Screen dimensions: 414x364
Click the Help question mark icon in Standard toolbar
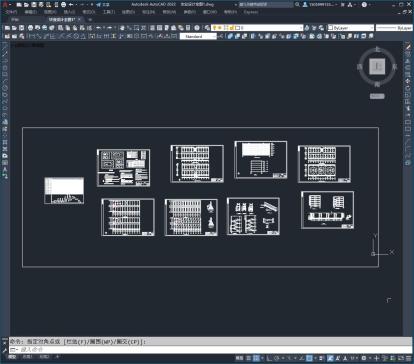click(197, 28)
